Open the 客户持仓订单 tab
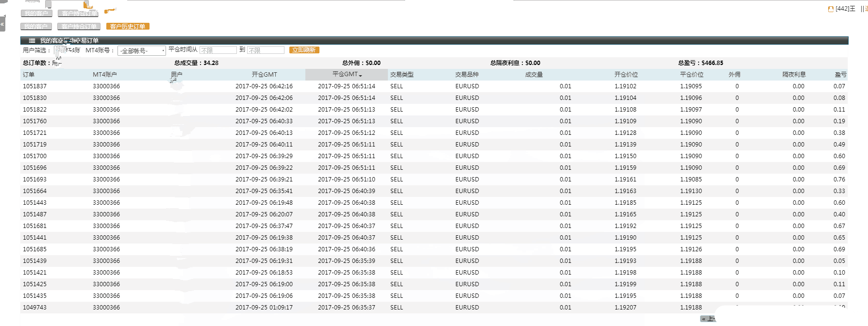Screen dimensions: 868x326 (x=79, y=27)
